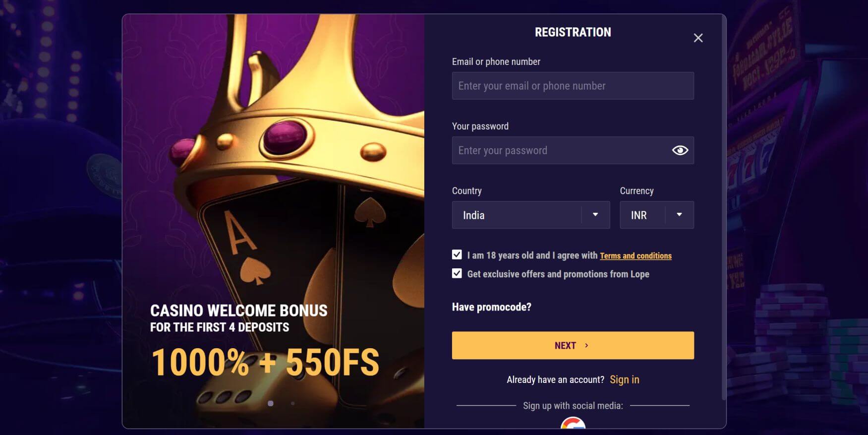Open the Terms and conditions link

[x=636, y=255]
